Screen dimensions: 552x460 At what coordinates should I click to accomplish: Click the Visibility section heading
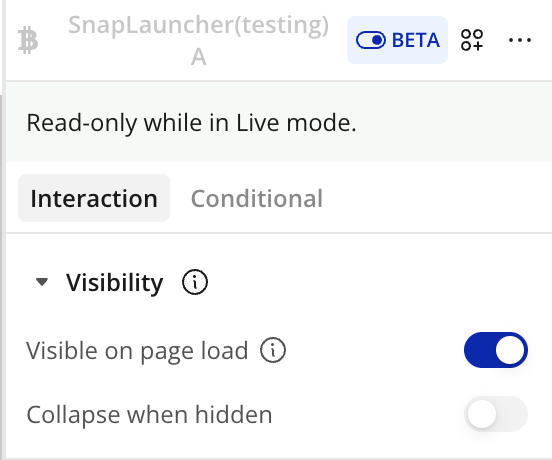(115, 282)
